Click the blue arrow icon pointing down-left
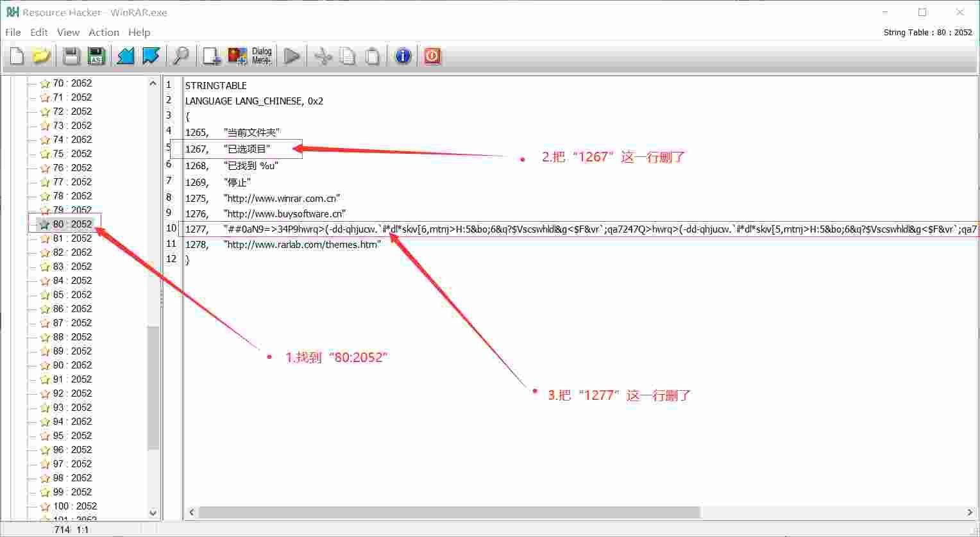This screenshot has height=537, width=980. [x=126, y=56]
